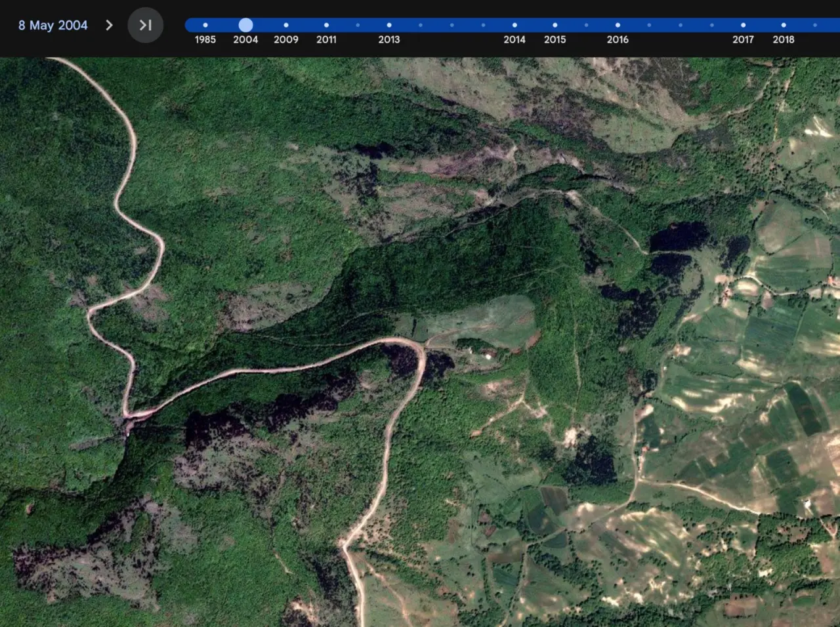Select the 2018 timeline point

[784, 25]
